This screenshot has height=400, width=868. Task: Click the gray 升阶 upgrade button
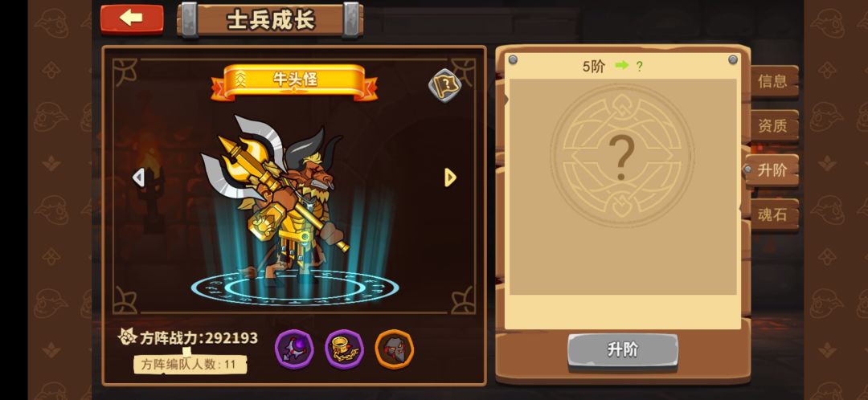click(x=623, y=350)
